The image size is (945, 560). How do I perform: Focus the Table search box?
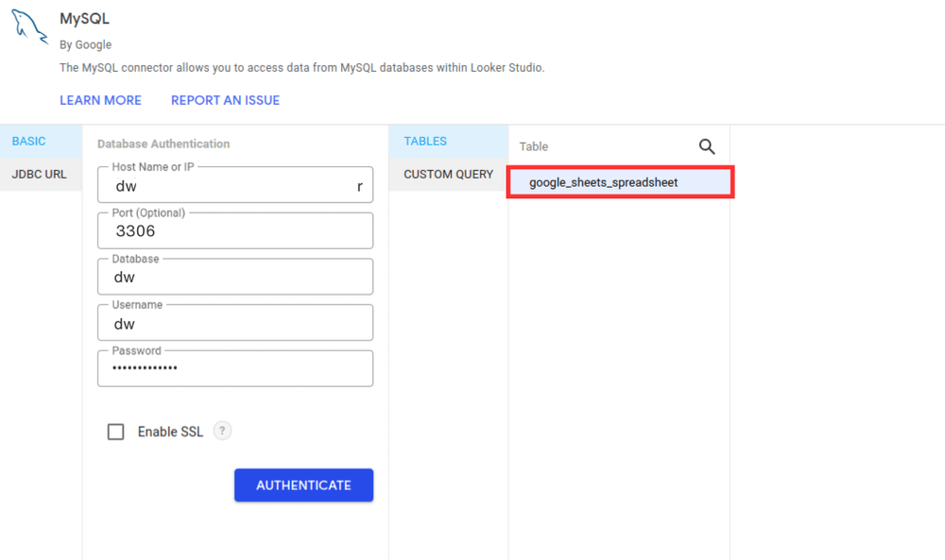point(595,146)
